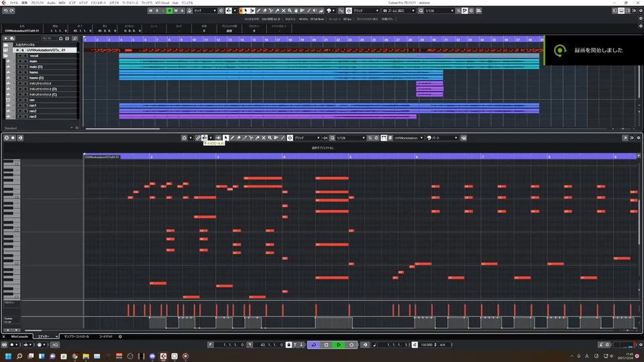Select the Mute X tool in the top toolbar
Image resolution: width=644 pixels, height=362 pixels.
click(283, 11)
